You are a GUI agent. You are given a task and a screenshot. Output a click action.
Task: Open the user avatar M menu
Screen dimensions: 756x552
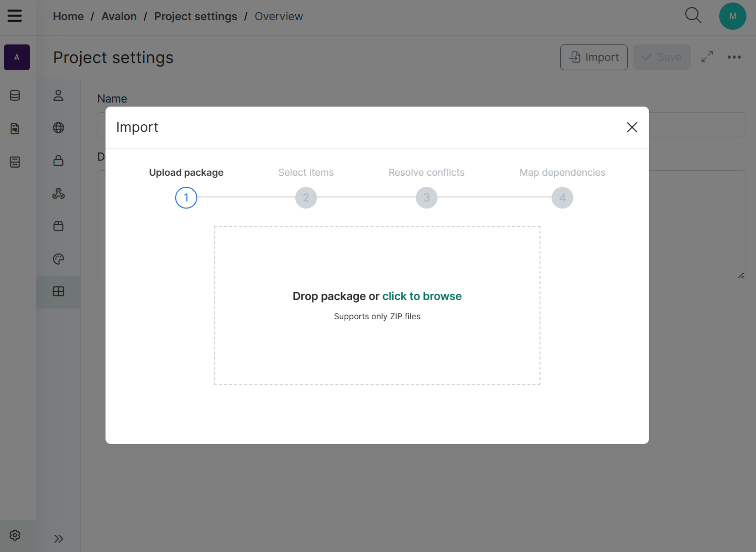pos(732,16)
